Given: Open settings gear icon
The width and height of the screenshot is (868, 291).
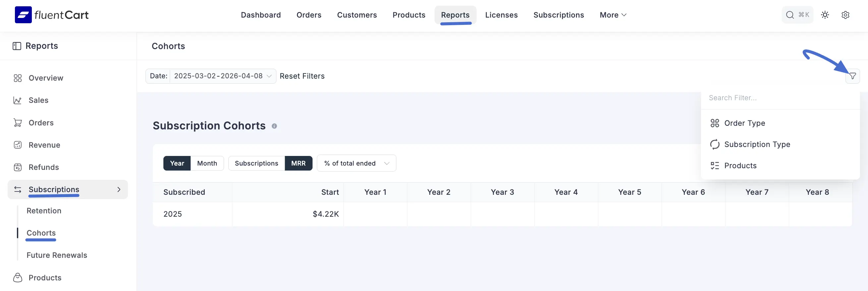Looking at the screenshot, I should click(x=845, y=15).
